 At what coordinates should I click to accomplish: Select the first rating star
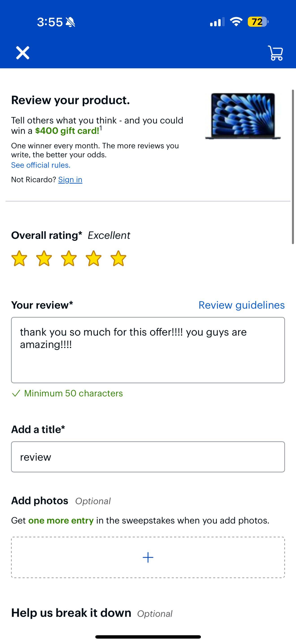point(20,259)
